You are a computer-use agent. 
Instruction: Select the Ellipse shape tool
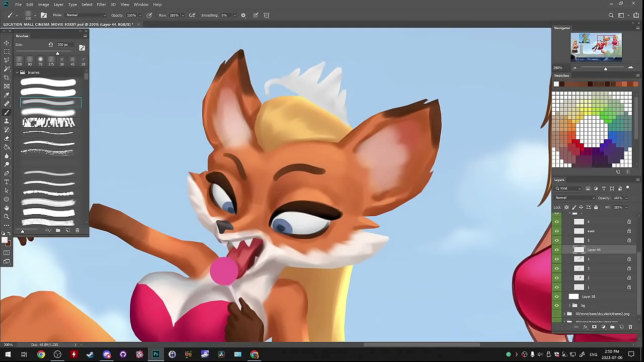(x=7, y=199)
